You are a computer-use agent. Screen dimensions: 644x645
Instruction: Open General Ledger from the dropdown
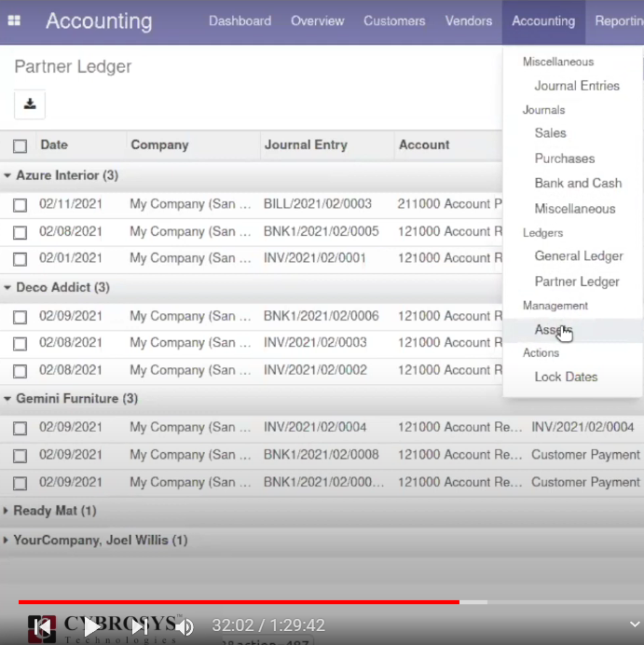[579, 256]
